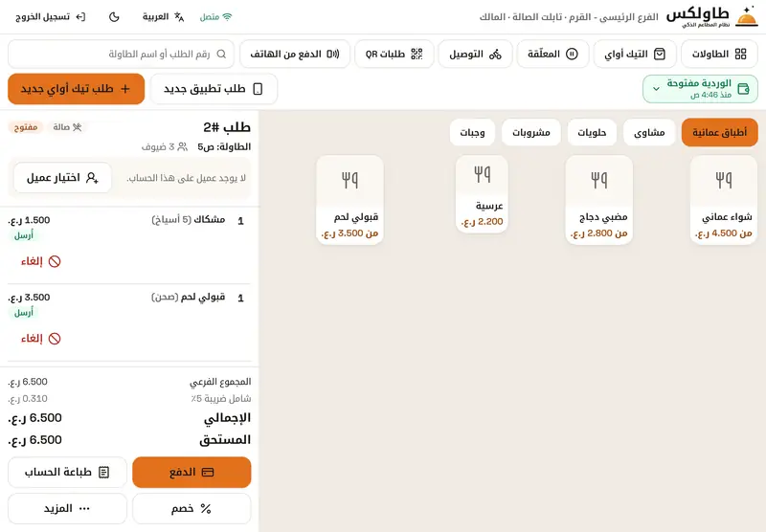Open the العربية language selector

coord(163,17)
